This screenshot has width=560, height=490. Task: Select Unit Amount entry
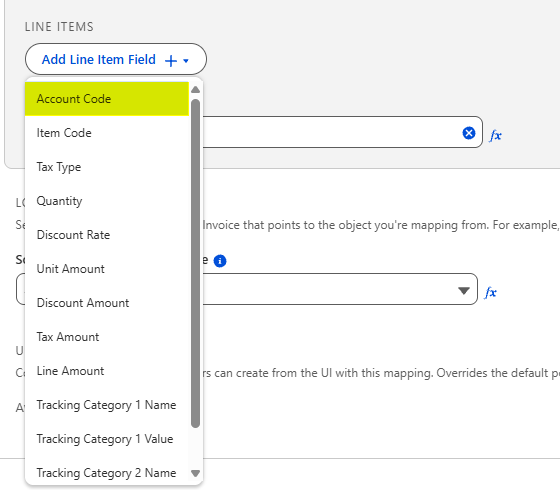[x=107, y=269]
